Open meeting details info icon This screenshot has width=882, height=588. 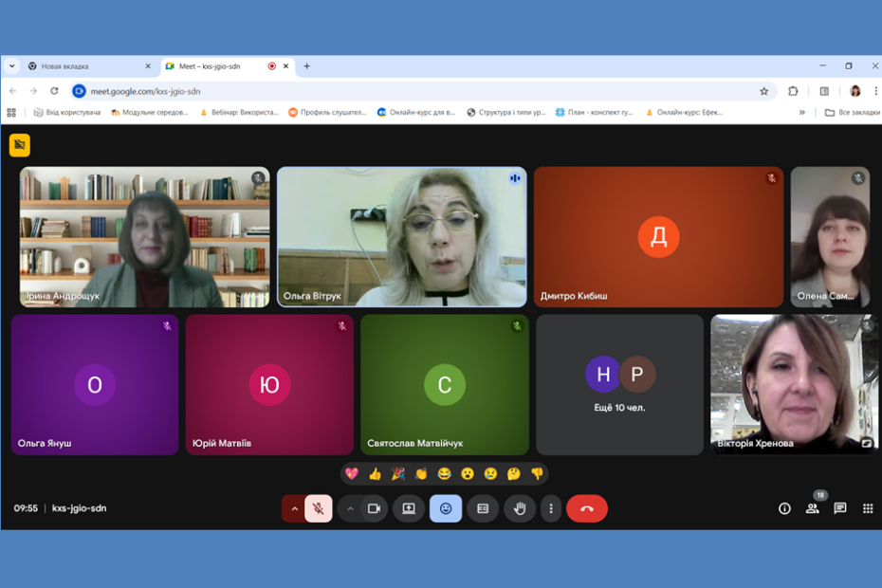[x=784, y=508]
